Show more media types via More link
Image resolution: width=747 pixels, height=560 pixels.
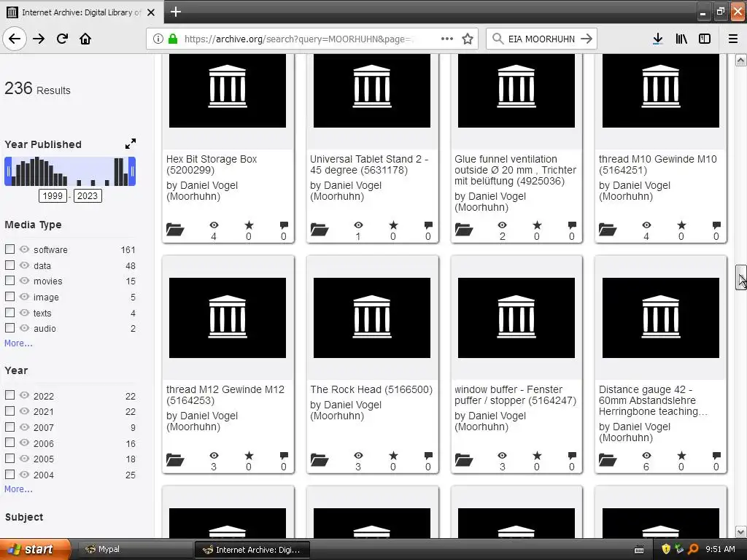pyautogui.click(x=18, y=343)
